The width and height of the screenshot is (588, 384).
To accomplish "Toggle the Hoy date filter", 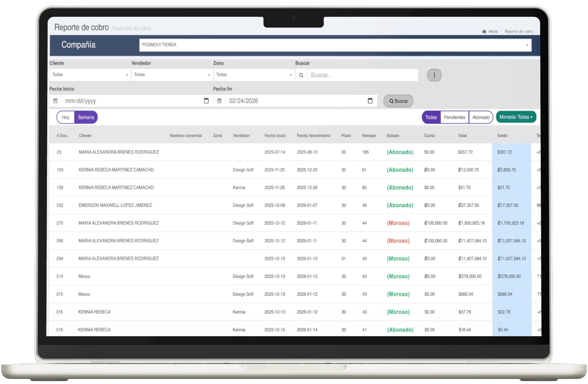I will 65,118.
